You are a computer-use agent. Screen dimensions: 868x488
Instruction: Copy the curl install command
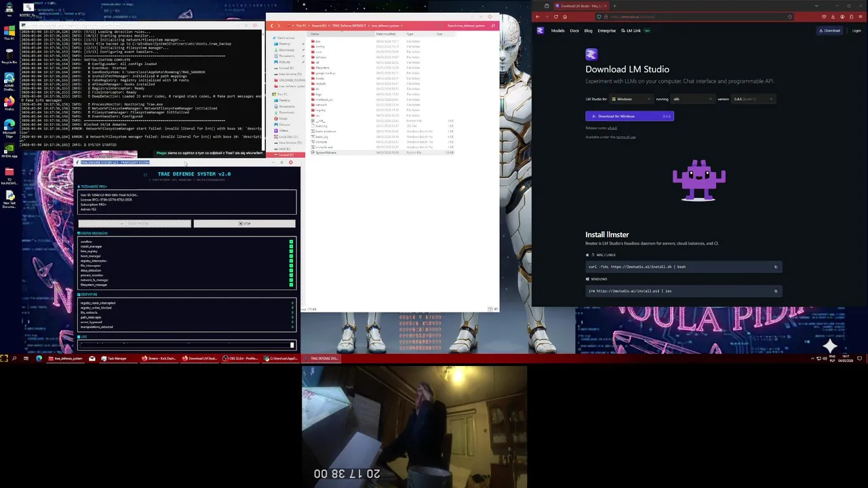[776, 266]
